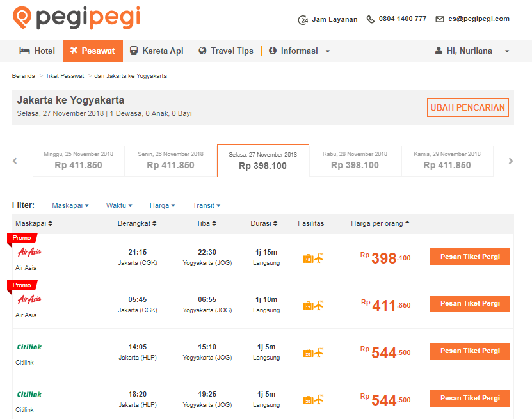Click 22:30 arrival time text
The height and width of the screenshot is (419, 532).
(x=207, y=252)
